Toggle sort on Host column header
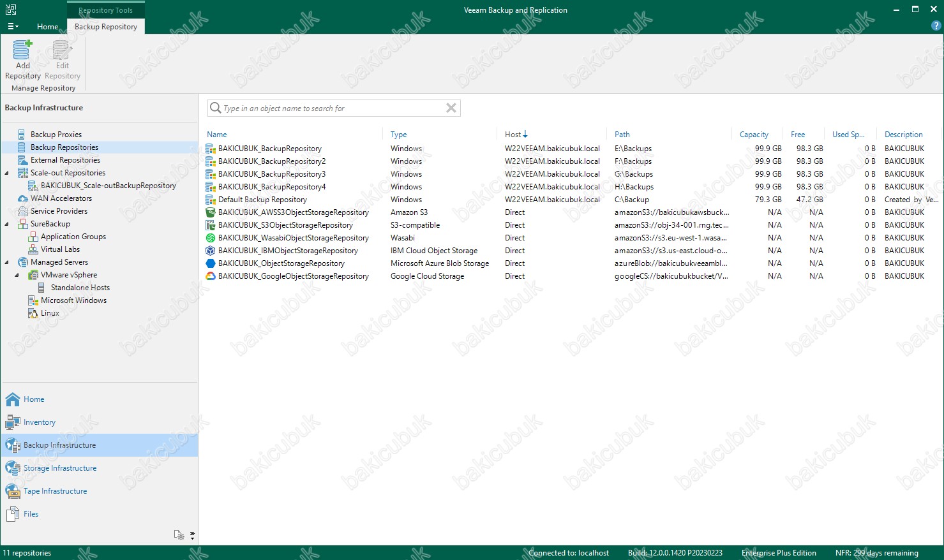Image resolution: width=944 pixels, height=560 pixels. pyautogui.click(x=516, y=135)
